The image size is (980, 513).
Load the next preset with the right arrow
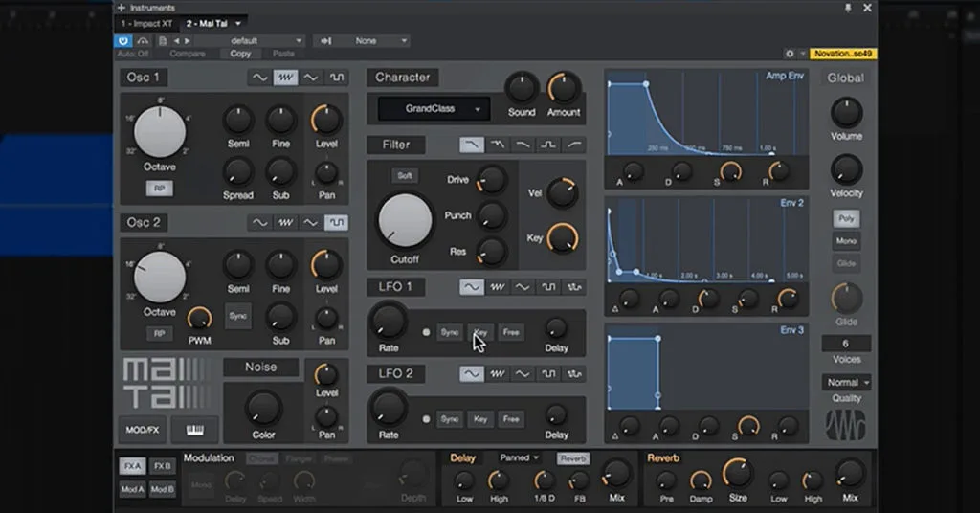188,40
